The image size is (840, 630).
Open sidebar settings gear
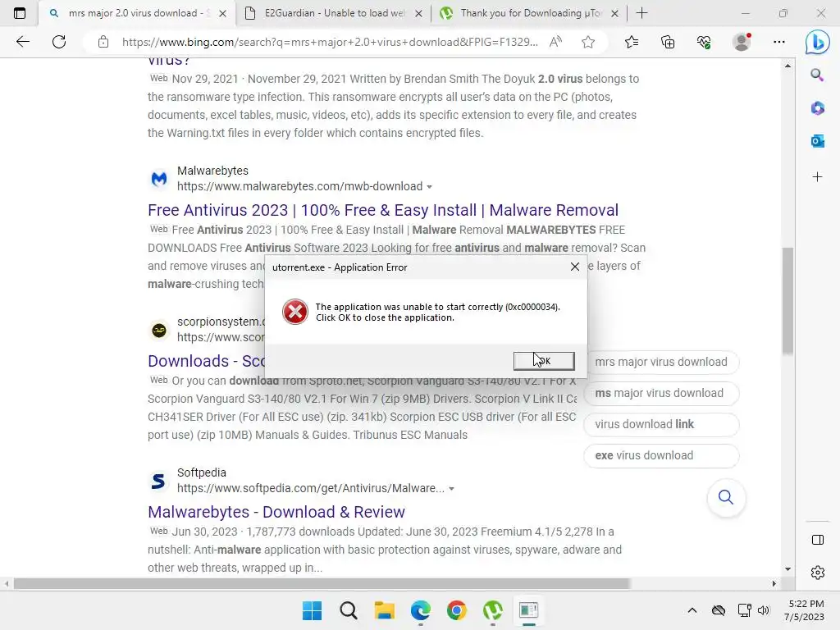pyautogui.click(x=818, y=573)
